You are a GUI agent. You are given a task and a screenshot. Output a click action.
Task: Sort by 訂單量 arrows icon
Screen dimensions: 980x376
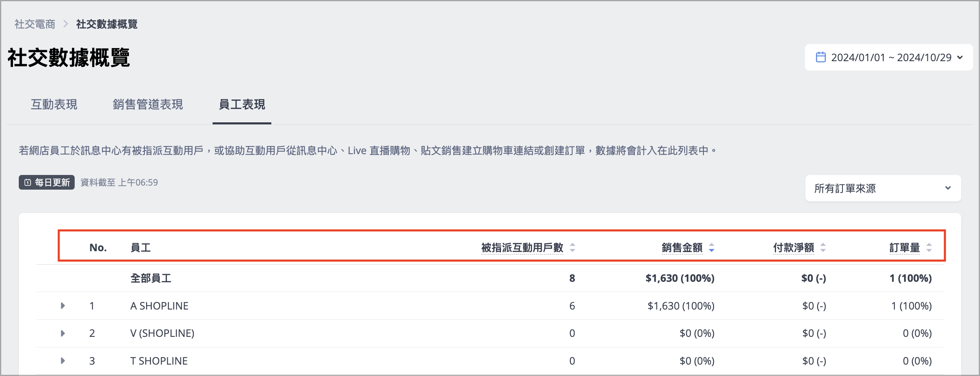929,248
